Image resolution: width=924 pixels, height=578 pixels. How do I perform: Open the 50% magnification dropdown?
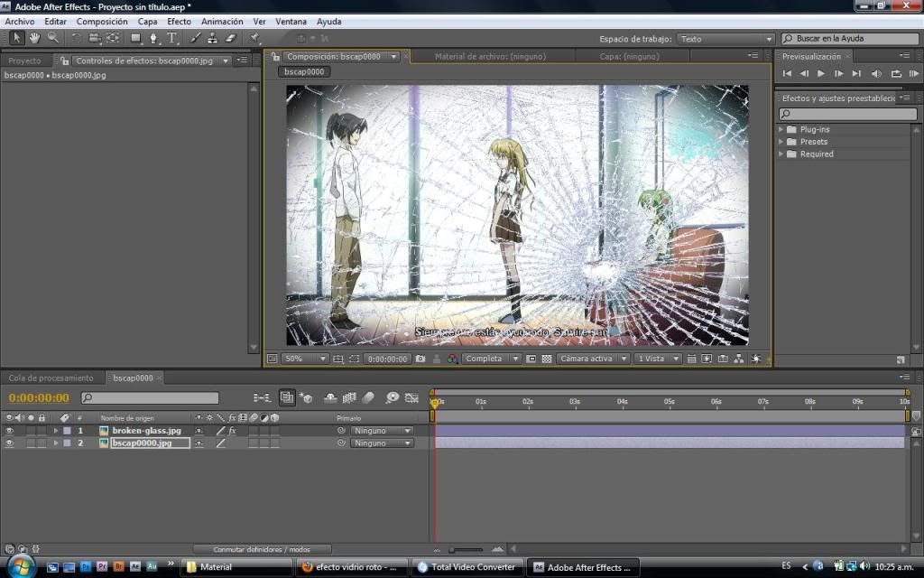pyautogui.click(x=305, y=359)
